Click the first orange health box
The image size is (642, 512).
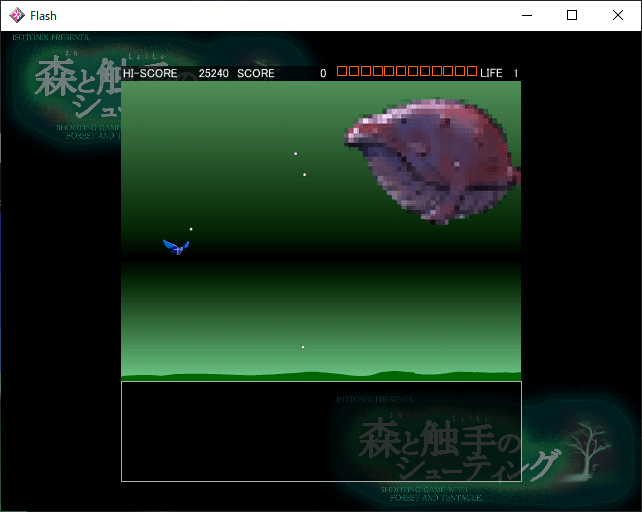(342, 72)
